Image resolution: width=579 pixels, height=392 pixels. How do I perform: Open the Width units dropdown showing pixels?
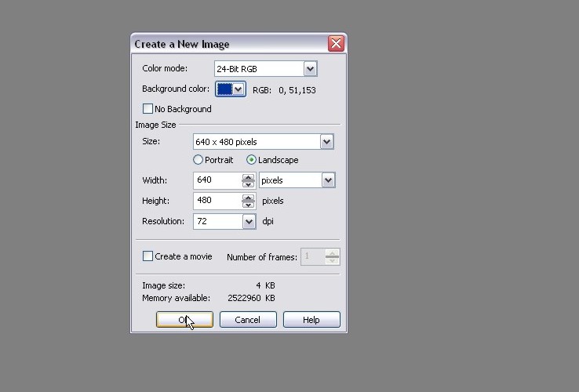coord(328,180)
